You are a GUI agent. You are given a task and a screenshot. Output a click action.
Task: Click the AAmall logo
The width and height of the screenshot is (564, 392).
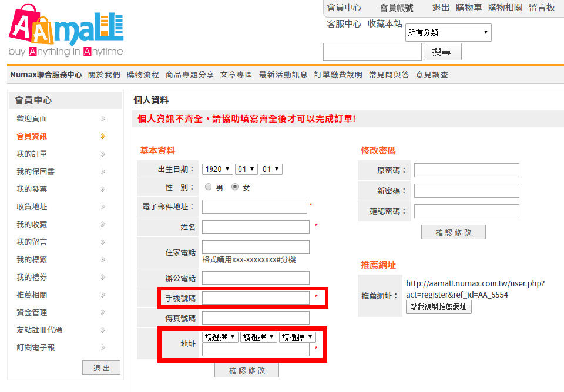tap(66, 30)
